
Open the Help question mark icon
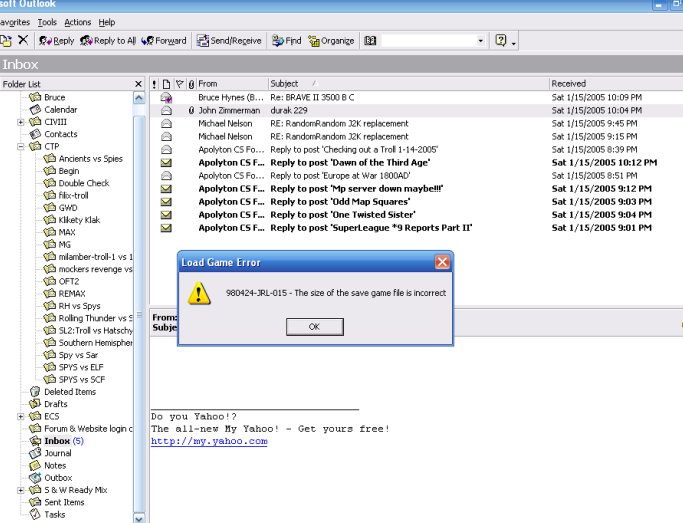tap(502, 41)
